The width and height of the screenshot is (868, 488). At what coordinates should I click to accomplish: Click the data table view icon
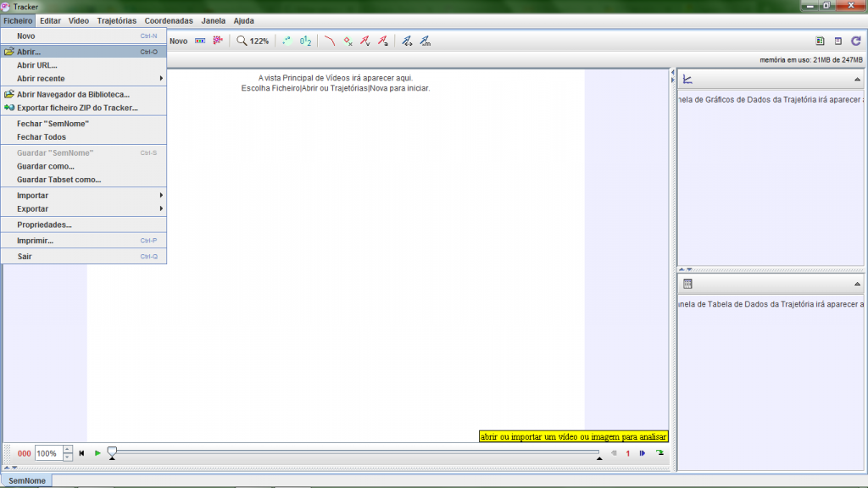click(x=687, y=284)
